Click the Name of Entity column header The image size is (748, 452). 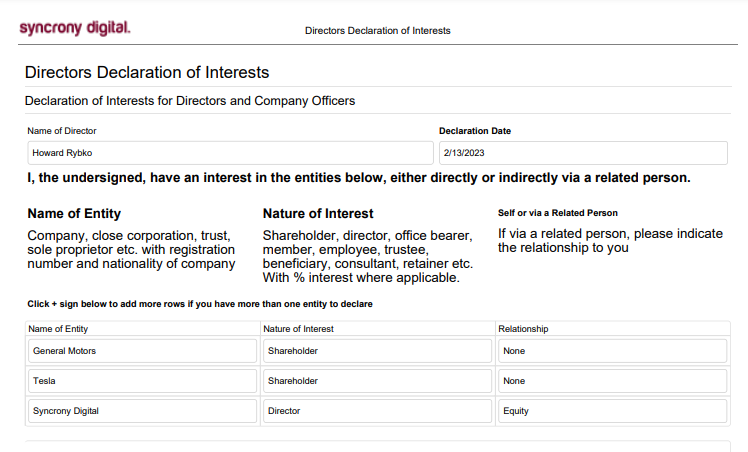58,329
